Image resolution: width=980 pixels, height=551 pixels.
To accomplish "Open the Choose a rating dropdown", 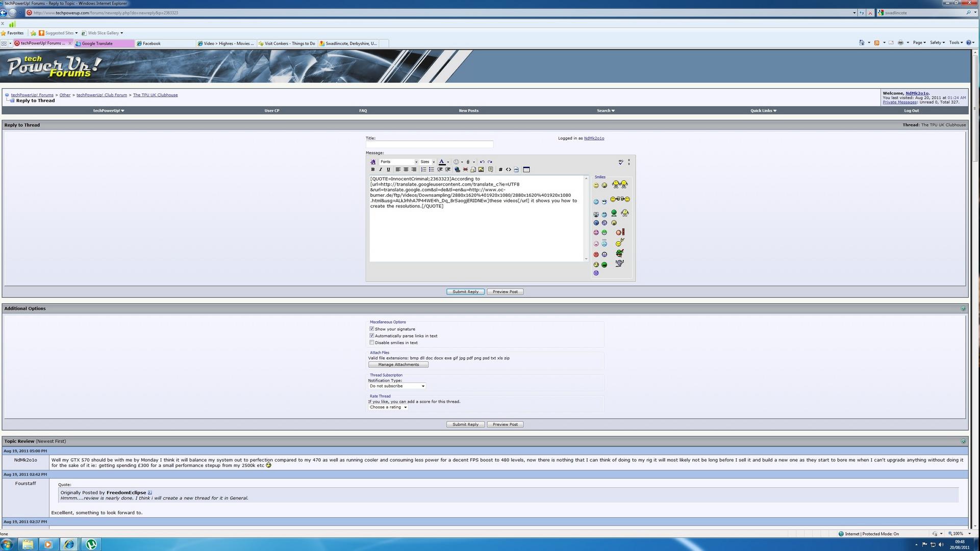I will 388,407.
